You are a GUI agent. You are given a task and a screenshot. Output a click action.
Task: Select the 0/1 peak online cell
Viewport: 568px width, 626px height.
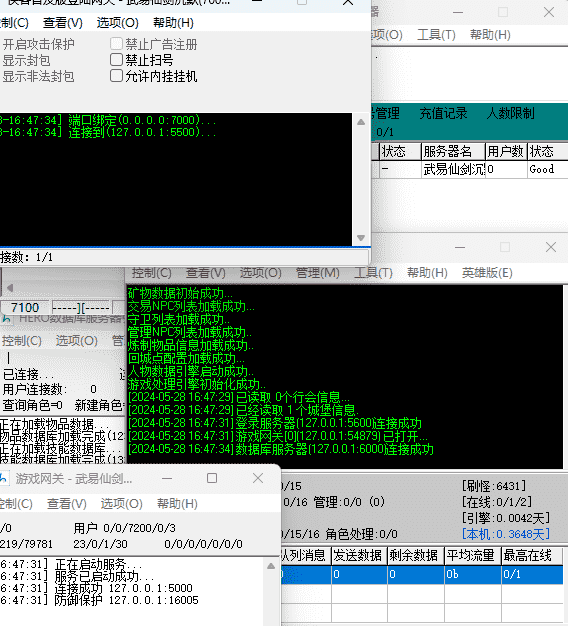pos(532,574)
